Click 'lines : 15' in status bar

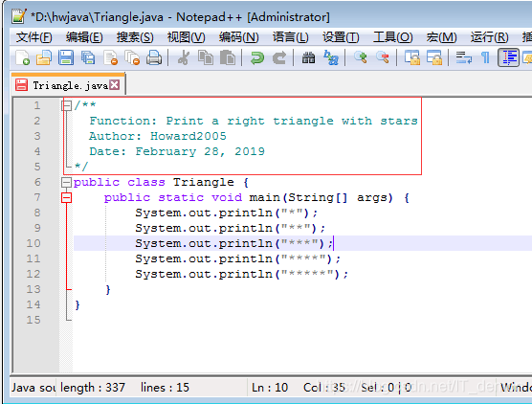click(x=165, y=388)
